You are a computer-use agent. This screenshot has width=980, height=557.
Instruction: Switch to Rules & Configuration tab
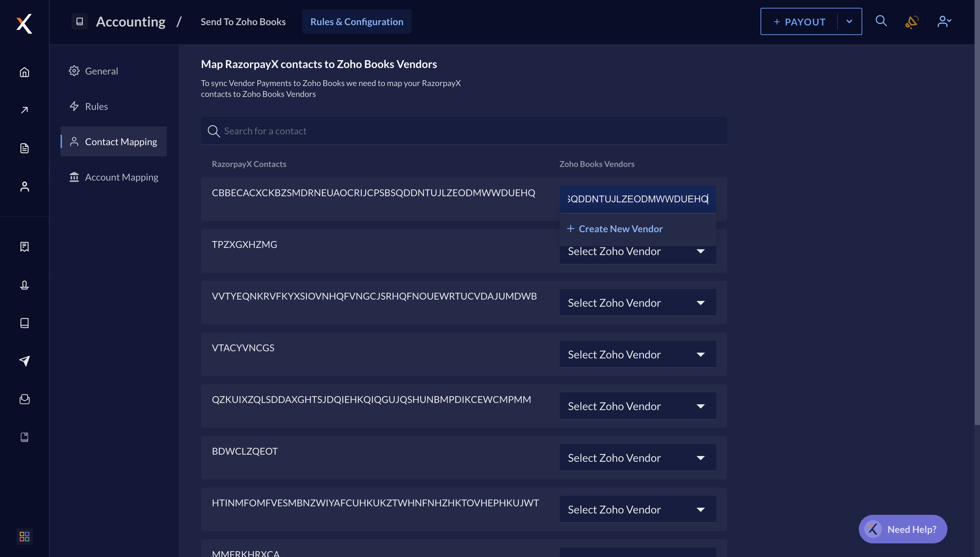coord(357,21)
